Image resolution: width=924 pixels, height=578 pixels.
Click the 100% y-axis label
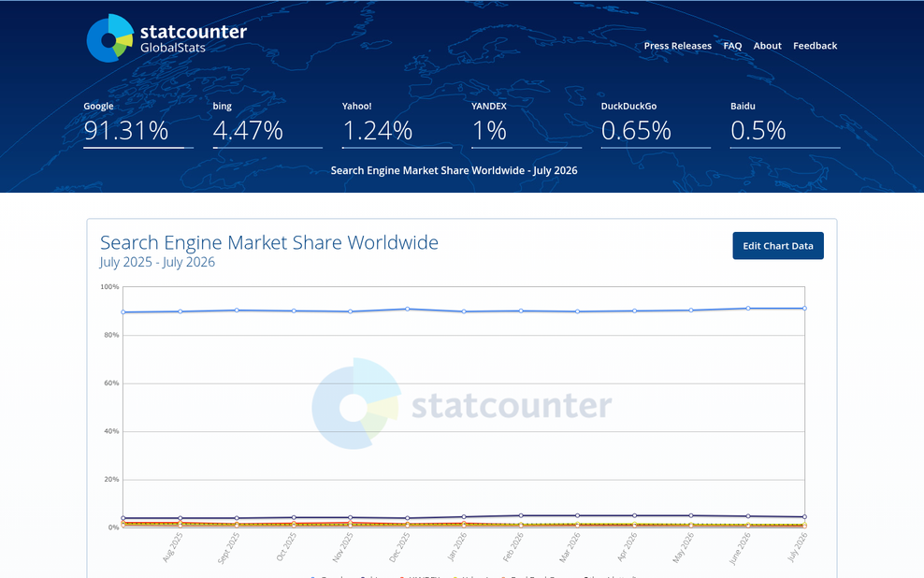point(109,287)
